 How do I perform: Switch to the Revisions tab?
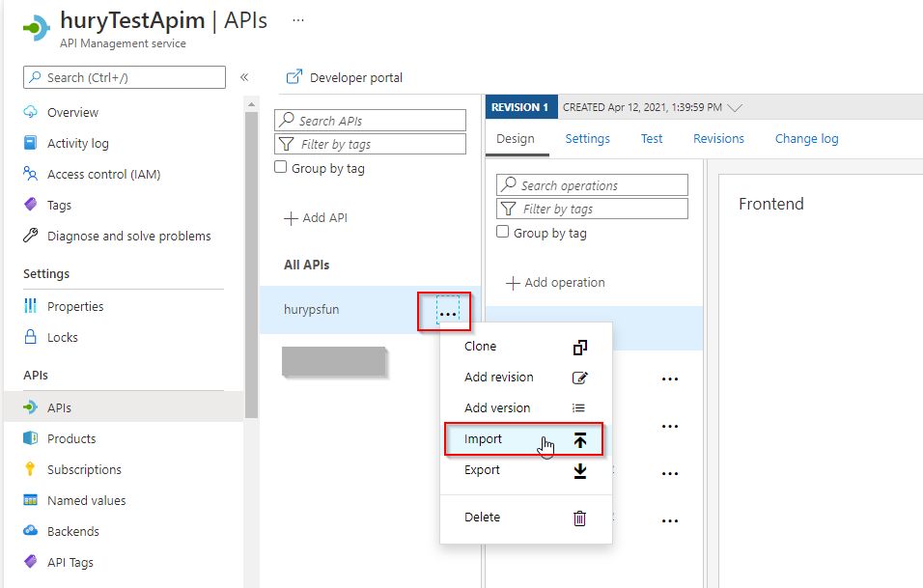718,139
